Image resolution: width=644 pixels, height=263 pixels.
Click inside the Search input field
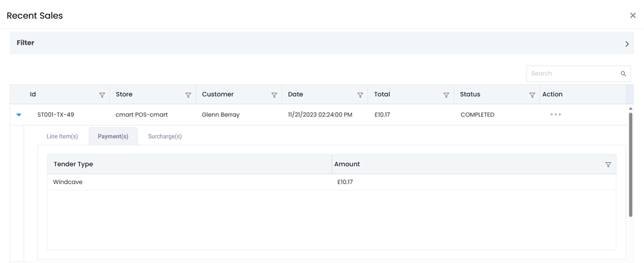coord(572,74)
